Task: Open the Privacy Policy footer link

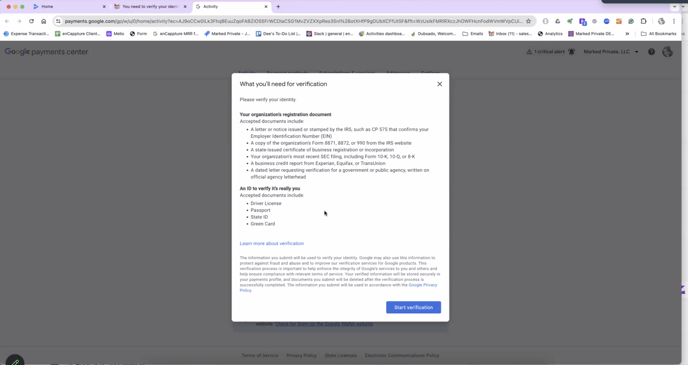Action: tap(301, 355)
